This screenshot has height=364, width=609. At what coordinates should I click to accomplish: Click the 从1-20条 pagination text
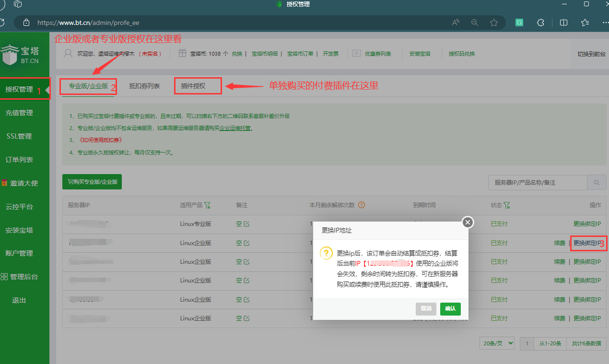tap(550, 343)
